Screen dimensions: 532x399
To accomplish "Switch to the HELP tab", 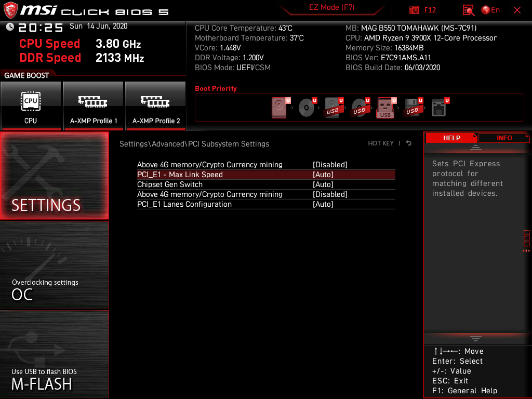I will pyautogui.click(x=451, y=138).
